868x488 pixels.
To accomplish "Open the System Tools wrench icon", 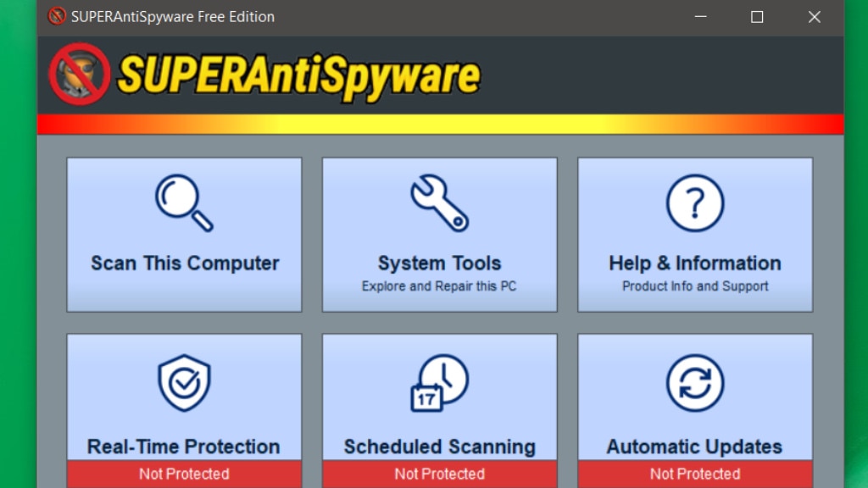I will [438, 203].
